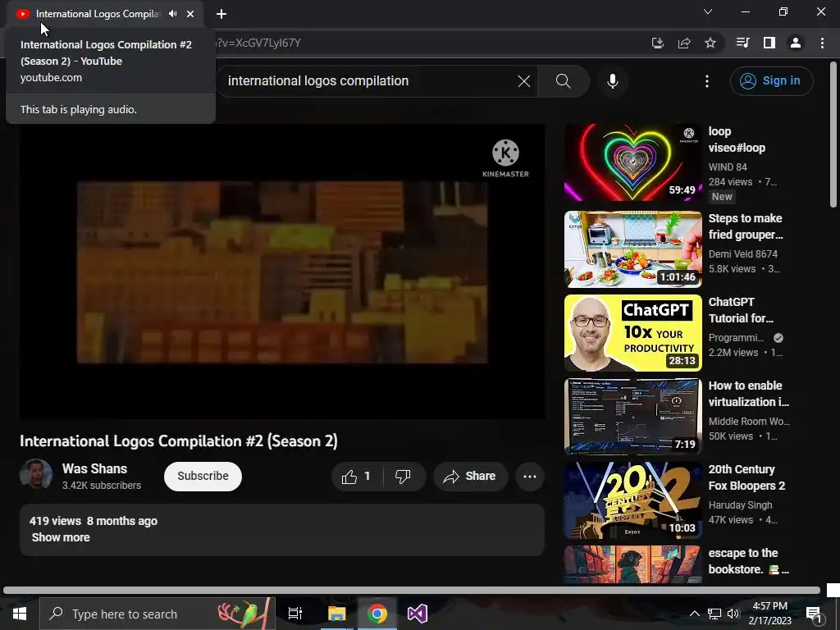Viewport: 840px width, 630px height.
Task: Click the Haruday Singh channel name
Action: coord(741,505)
